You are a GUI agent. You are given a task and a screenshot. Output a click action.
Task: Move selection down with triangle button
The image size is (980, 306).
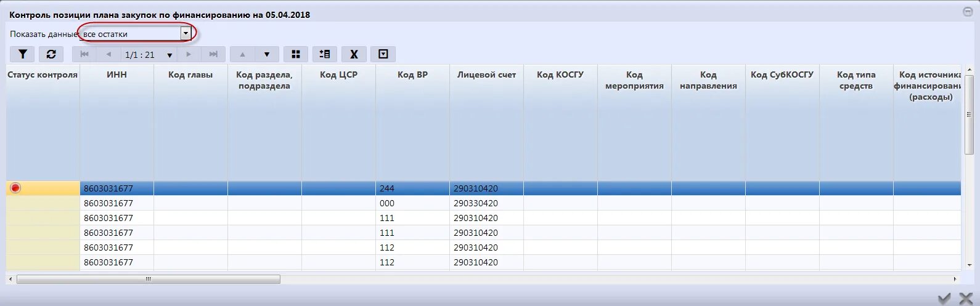[267, 54]
